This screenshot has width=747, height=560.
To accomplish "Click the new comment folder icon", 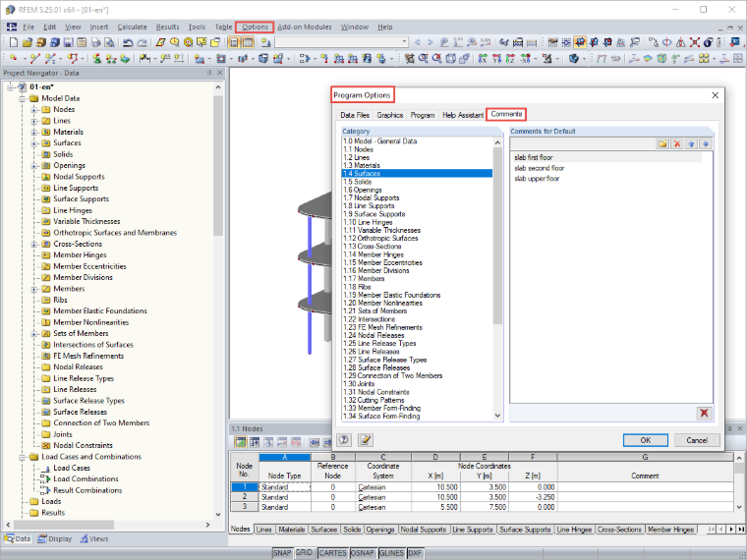I will pos(662,143).
